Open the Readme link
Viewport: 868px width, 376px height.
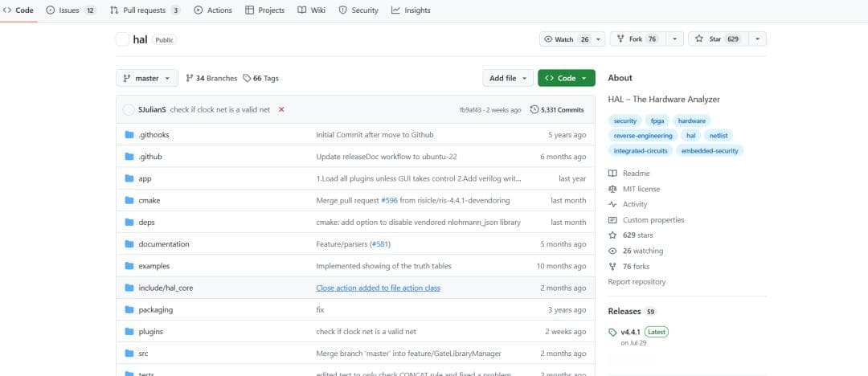629,174
